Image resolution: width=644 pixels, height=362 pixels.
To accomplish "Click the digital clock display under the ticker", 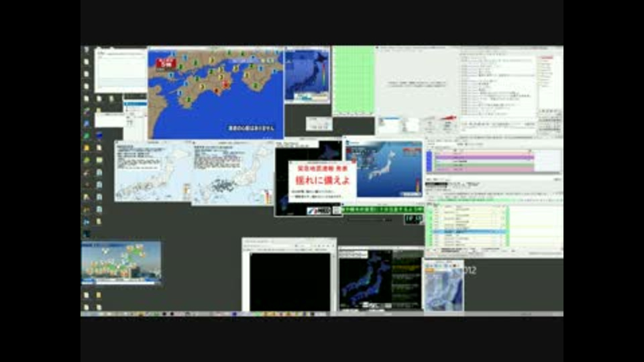I will click(x=414, y=219).
